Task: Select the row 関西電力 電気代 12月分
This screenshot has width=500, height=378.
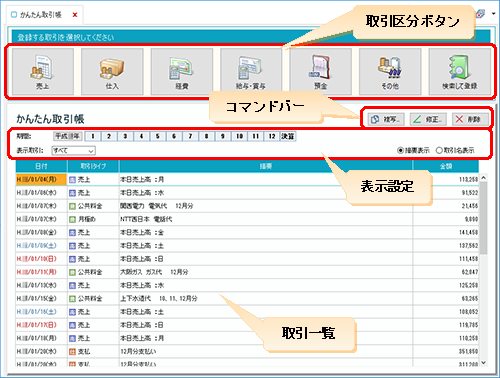Action: (x=247, y=206)
